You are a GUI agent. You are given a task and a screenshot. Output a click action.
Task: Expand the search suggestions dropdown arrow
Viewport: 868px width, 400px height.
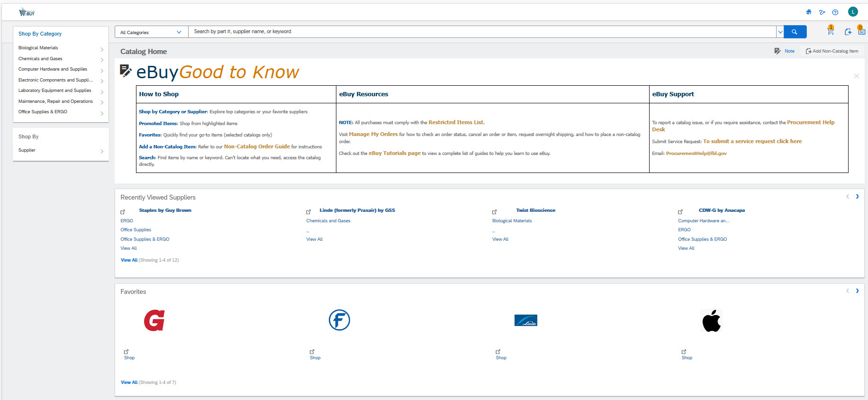tap(780, 32)
